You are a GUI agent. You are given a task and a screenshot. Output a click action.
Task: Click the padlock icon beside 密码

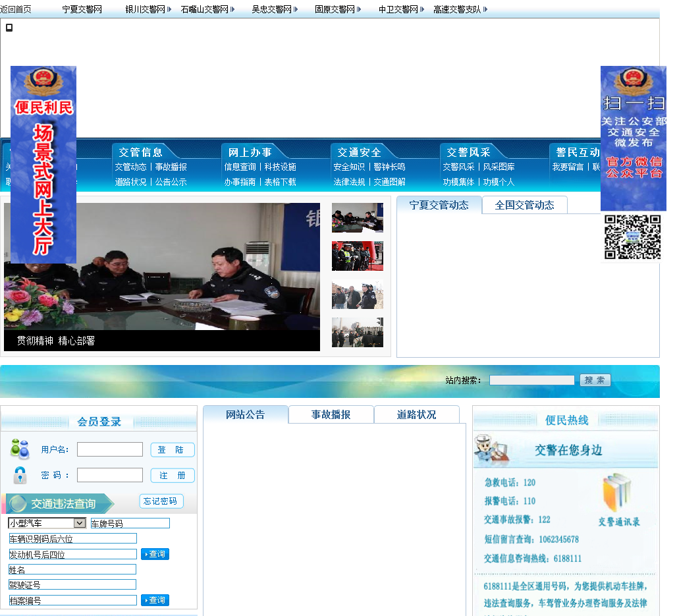[x=20, y=475]
